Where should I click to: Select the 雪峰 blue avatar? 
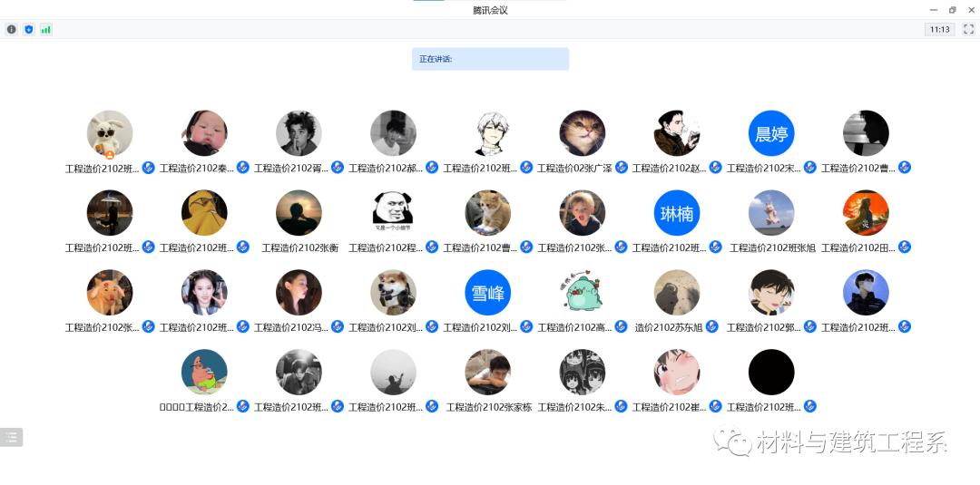click(487, 293)
